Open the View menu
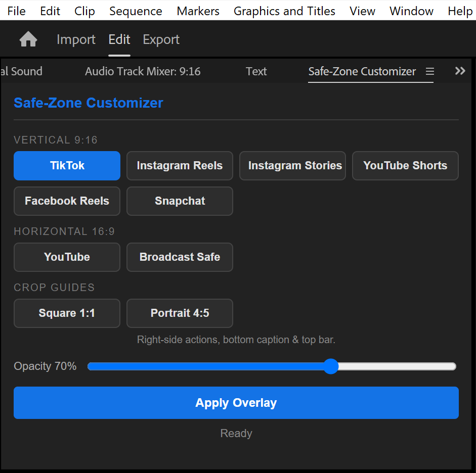 click(362, 11)
